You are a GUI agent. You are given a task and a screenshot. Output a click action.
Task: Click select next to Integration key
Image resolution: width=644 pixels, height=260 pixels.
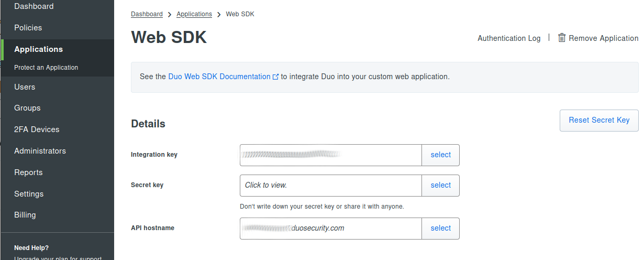point(440,155)
